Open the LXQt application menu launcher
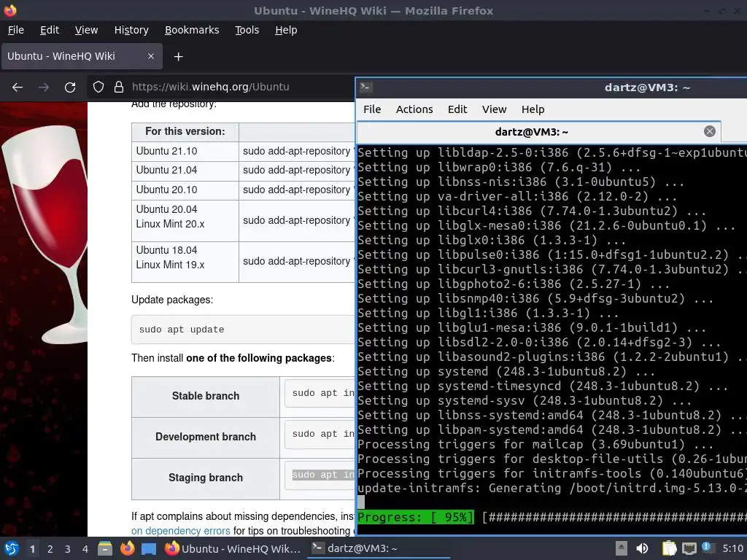This screenshot has height=560, width=747. tap(12, 548)
